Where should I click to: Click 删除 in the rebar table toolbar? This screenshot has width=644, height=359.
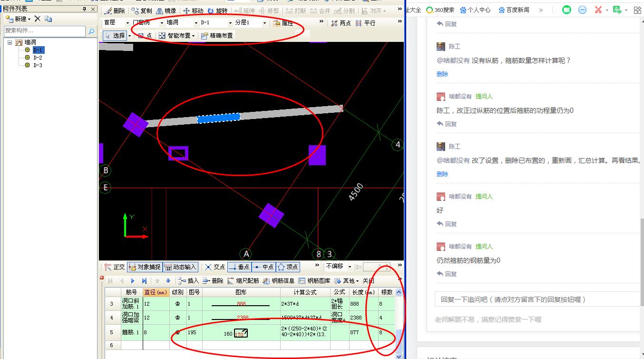[213, 280]
